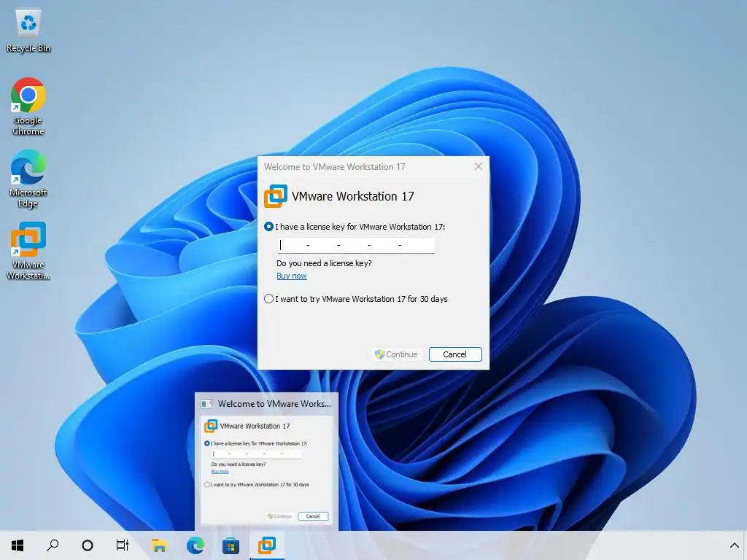Open Task View on the taskbar
Screen dimensions: 747x560
click(123, 545)
